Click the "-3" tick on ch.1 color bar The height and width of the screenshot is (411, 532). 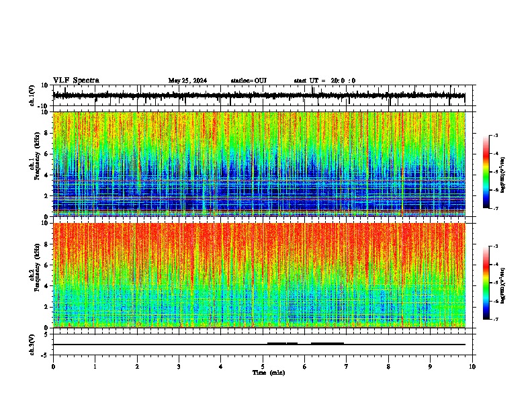click(x=495, y=135)
